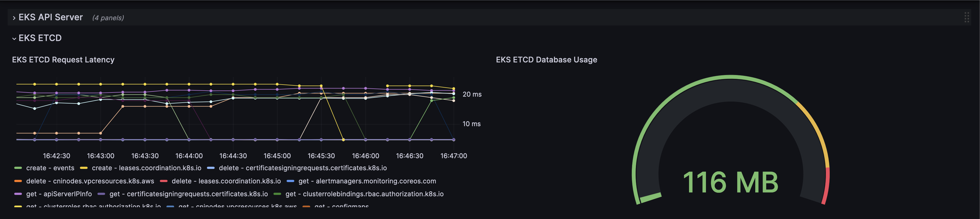Click blue get - alertmanagers color swatch
This screenshot has width=980, height=219.
[x=290, y=181]
